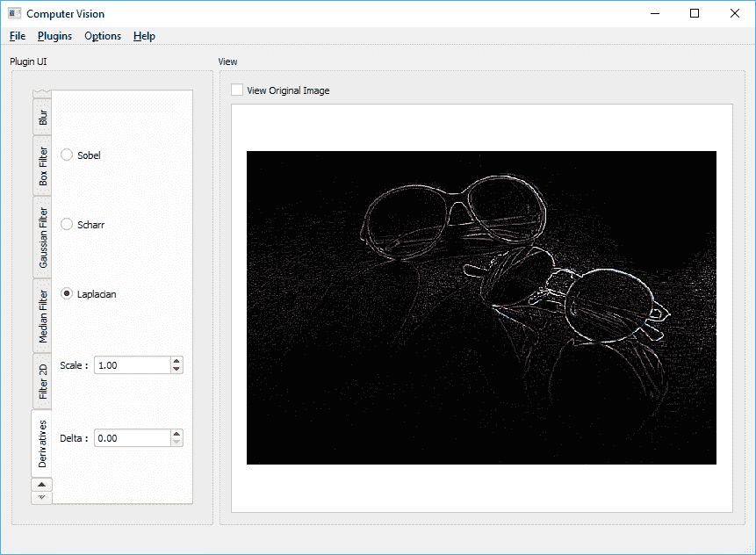Open the File menu
756x555 pixels.
[18, 36]
